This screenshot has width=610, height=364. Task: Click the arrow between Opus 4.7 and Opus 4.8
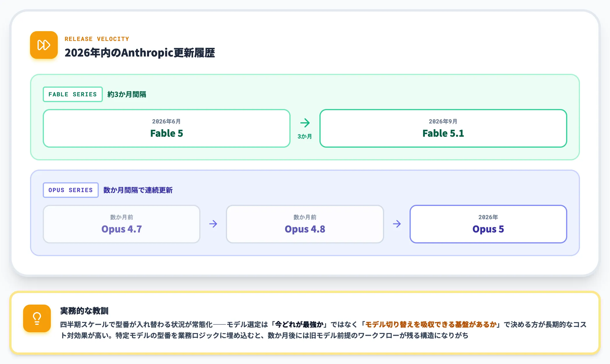coord(213,224)
